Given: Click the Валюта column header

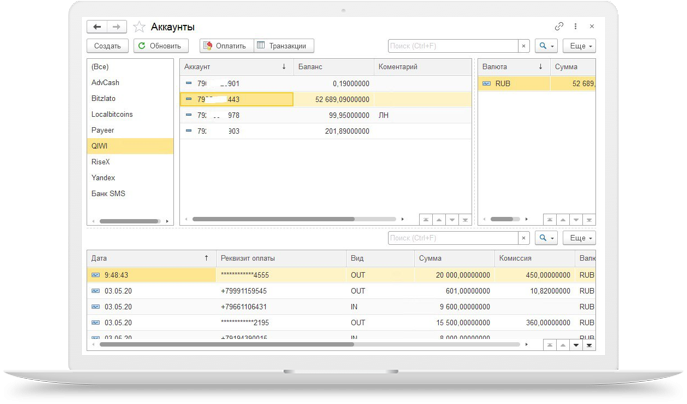Looking at the screenshot, I should [514, 67].
